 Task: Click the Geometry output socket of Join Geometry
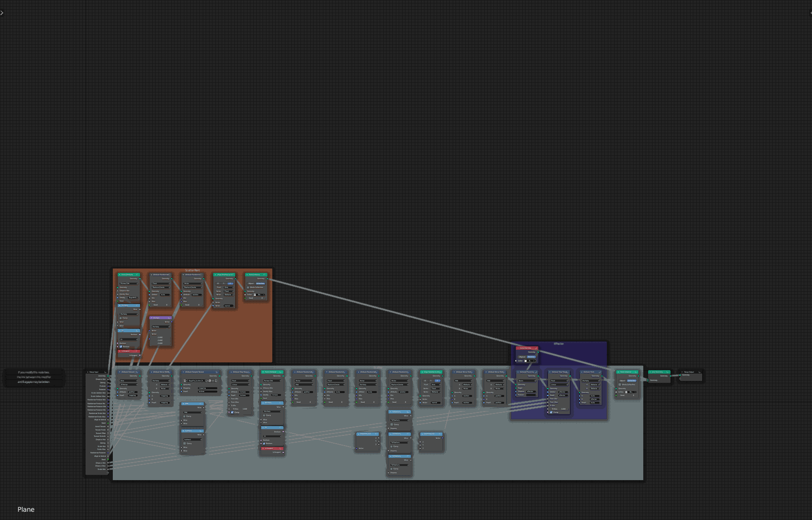pyautogui.click(x=671, y=376)
